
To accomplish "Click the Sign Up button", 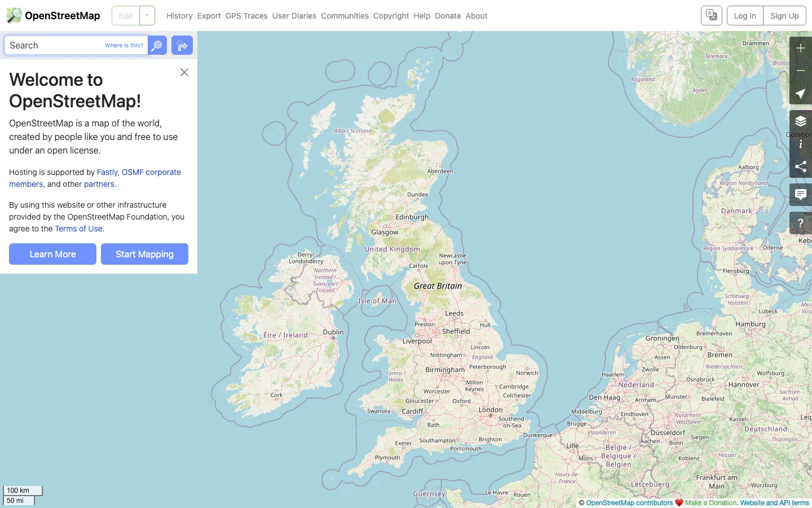I will [784, 16].
